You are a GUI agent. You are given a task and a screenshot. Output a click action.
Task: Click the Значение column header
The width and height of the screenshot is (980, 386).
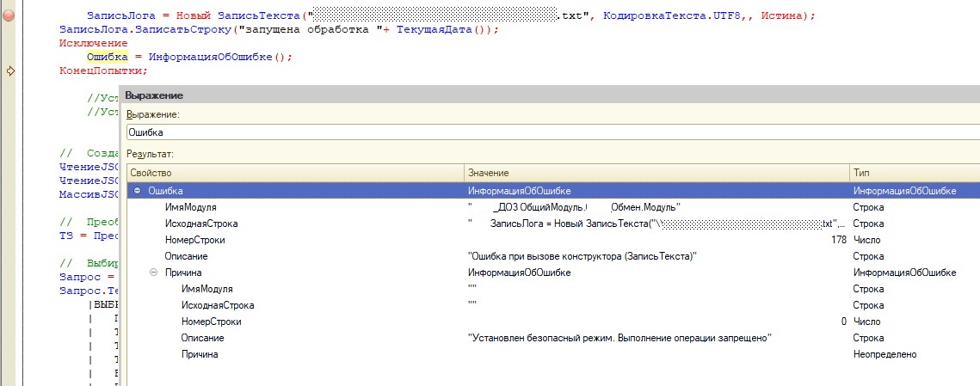(656, 173)
